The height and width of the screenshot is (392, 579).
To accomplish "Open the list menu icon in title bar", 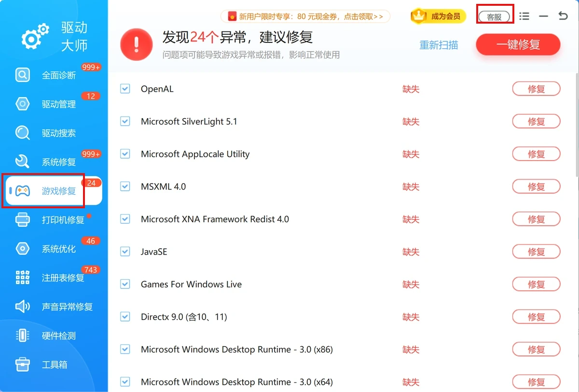I will [524, 16].
